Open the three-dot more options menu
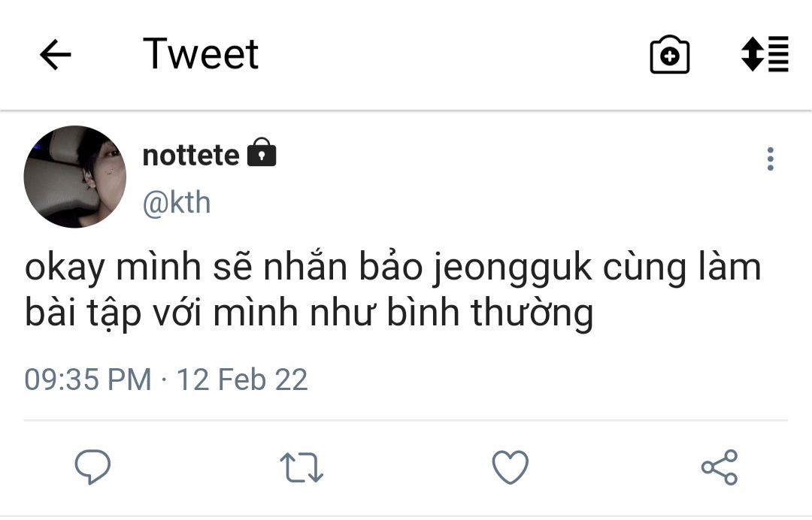This screenshot has width=812, height=520. 770,159
